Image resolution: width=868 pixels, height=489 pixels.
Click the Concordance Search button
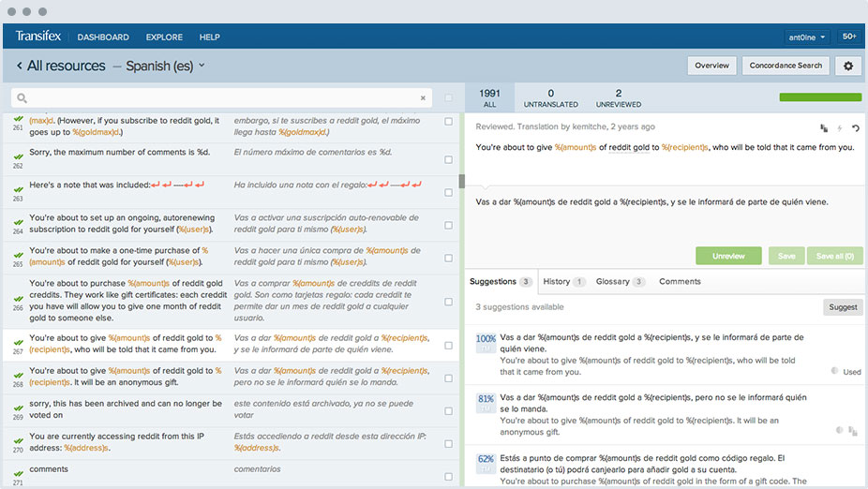(x=786, y=66)
